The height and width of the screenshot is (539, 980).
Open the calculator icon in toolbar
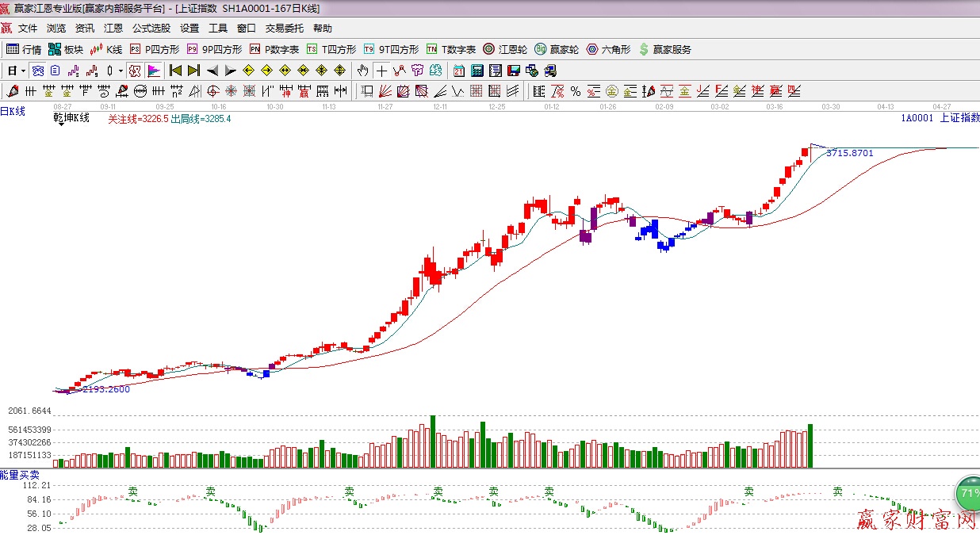click(x=477, y=71)
